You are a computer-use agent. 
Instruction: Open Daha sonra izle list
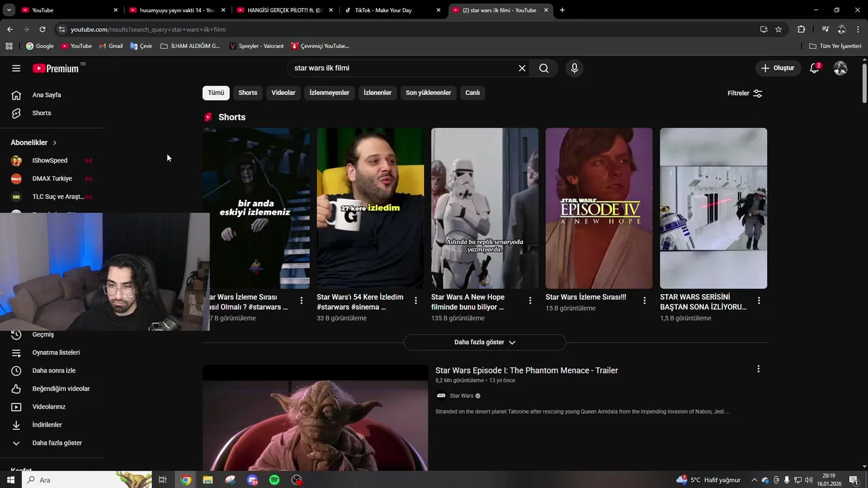[x=53, y=371]
